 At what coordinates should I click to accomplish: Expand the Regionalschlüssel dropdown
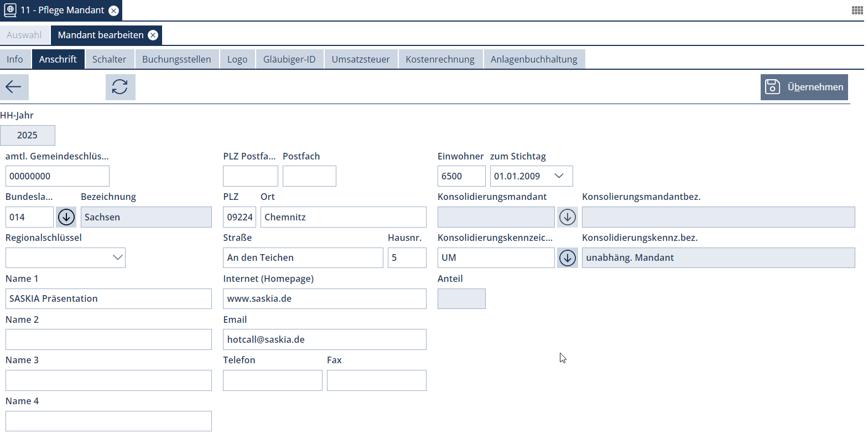coord(117,257)
